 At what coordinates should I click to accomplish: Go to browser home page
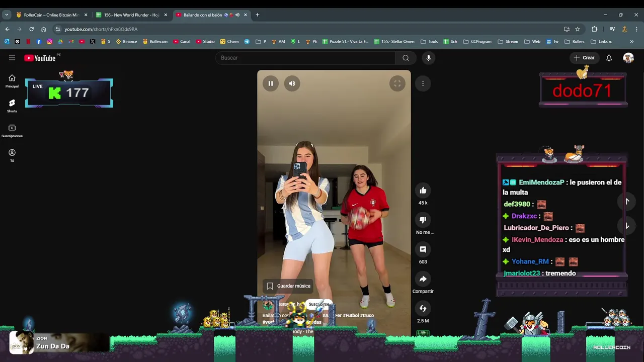pos(43,29)
